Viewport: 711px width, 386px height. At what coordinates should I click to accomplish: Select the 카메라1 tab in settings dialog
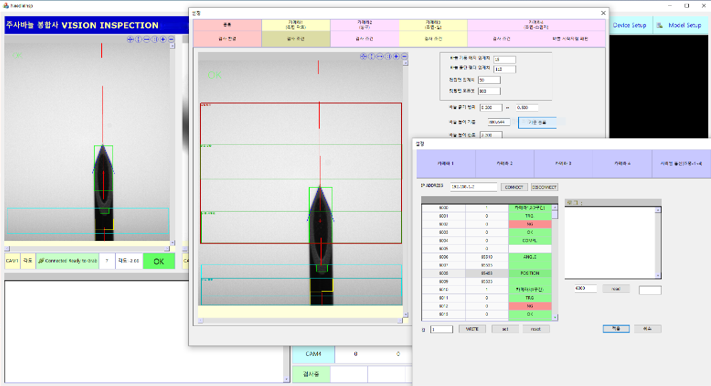coord(296,25)
